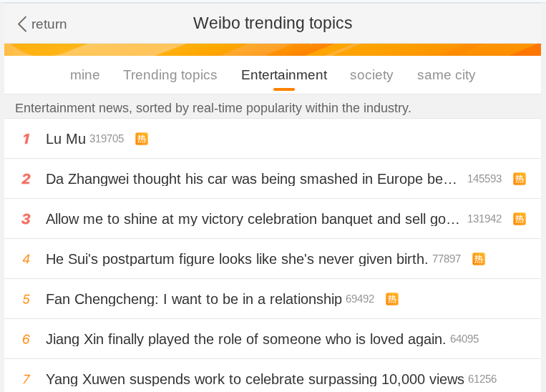Viewport: 546px width, 392px height.
Task: Switch to the mine tab
Action: (x=85, y=75)
